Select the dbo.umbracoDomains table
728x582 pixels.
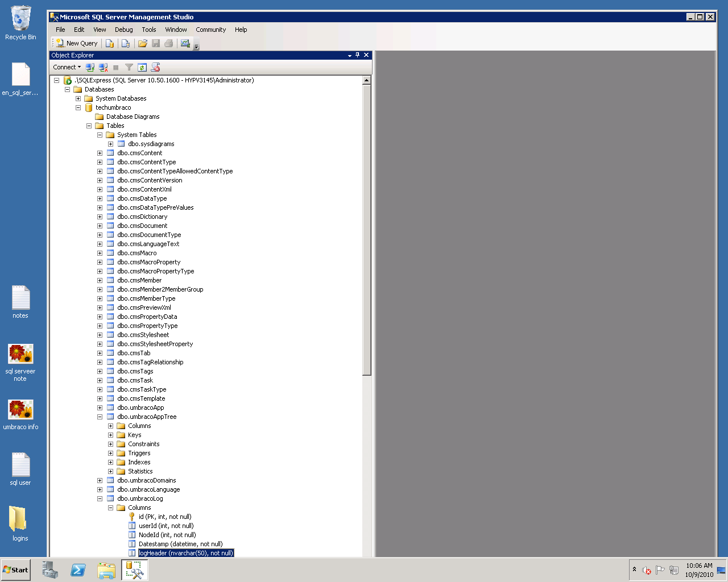(147, 480)
